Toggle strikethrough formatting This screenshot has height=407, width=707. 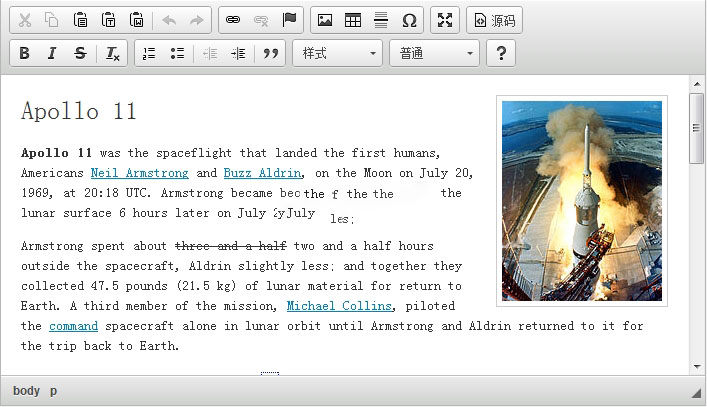pos(80,54)
